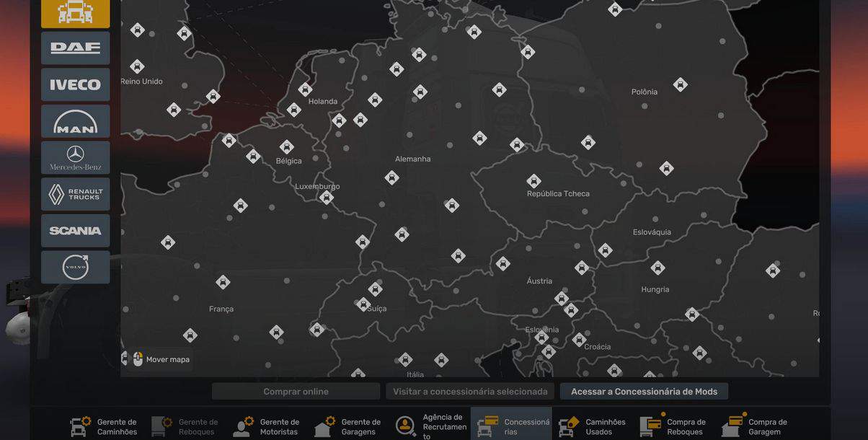The height and width of the screenshot is (440, 868).
Task: Switch to Compra de Reboques tab
Action: coord(674,426)
